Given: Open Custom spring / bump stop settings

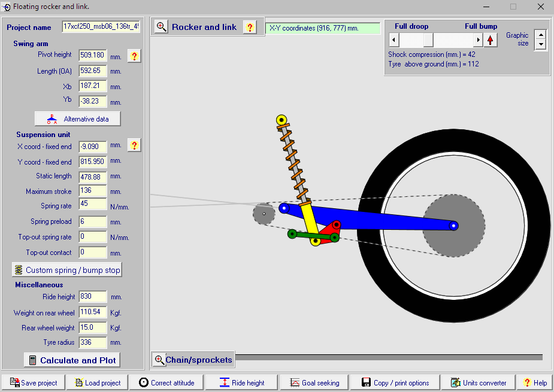Looking at the screenshot, I should pyautogui.click(x=67, y=270).
